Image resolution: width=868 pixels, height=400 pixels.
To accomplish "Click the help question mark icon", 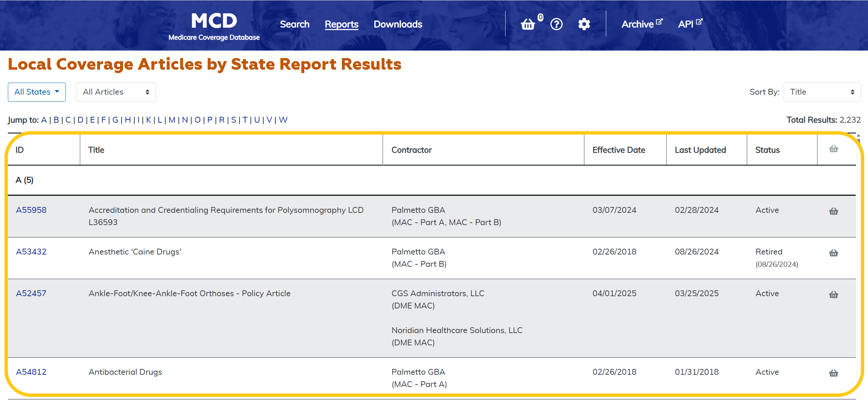I will tap(556, 24).
